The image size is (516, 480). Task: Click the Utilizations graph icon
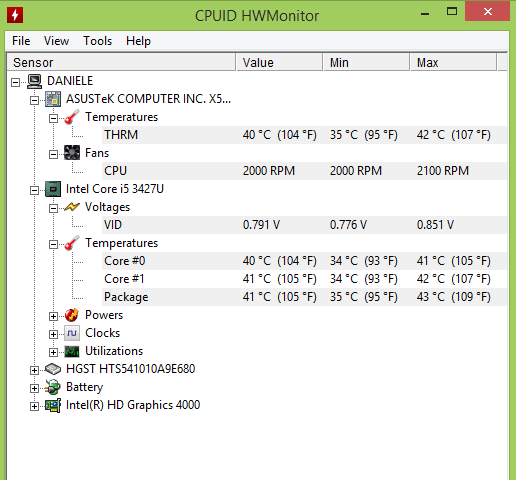[x=72, y=351]
